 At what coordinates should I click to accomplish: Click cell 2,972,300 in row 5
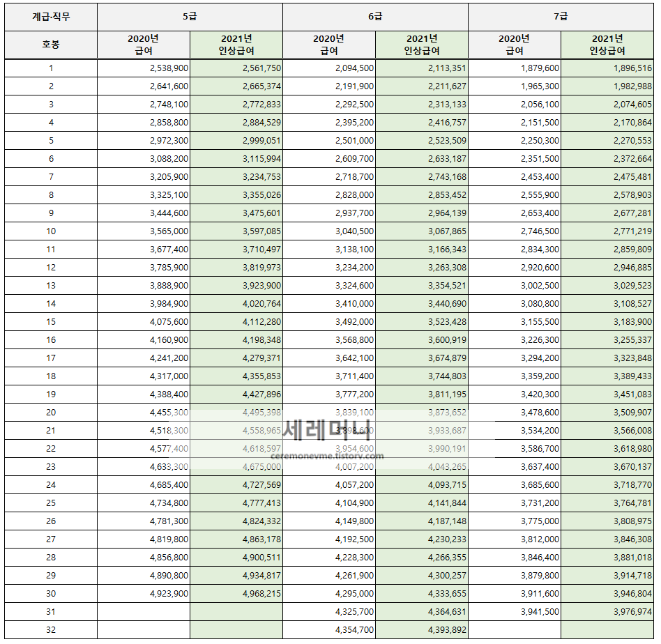pyautogui.click(x=144, y=141)
